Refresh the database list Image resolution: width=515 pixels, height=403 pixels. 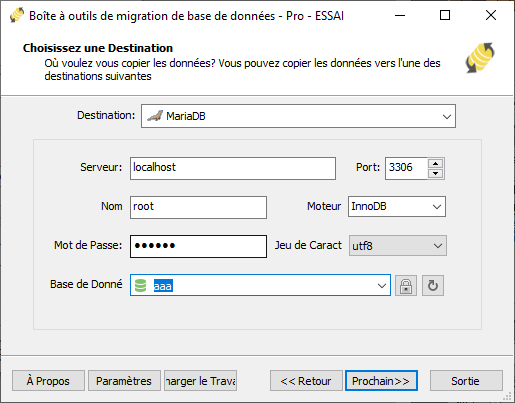pyautogui.click(x=433, y=286)
